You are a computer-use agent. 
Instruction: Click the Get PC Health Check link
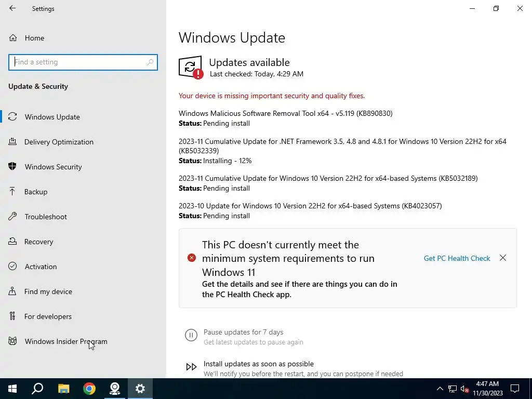[x=457, y=258]
